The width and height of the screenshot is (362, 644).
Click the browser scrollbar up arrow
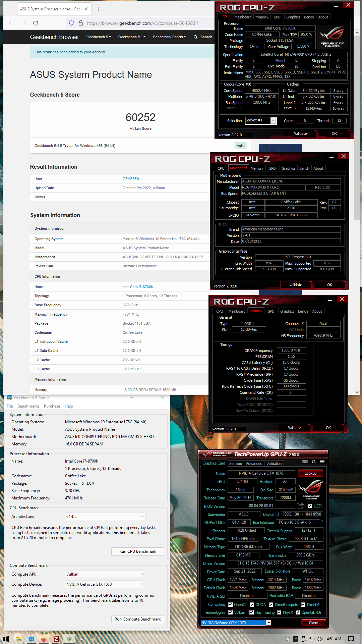[357, 33]
